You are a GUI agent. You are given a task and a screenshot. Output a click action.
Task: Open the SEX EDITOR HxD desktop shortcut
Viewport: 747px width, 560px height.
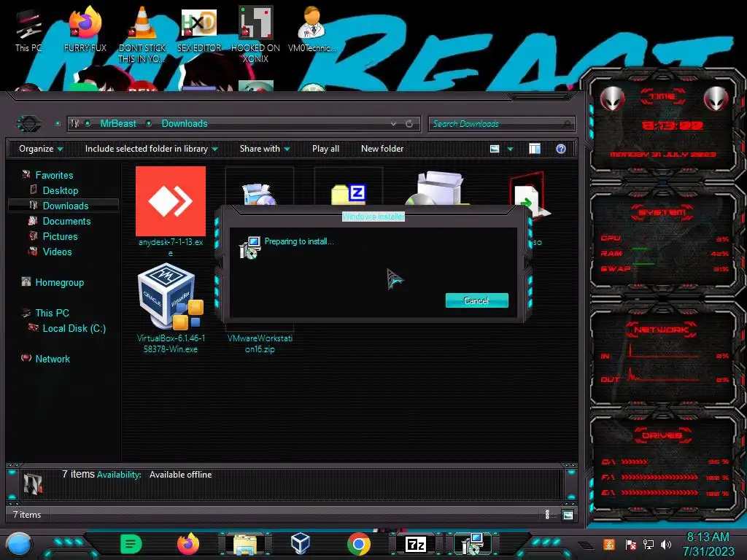pos(199,29)
